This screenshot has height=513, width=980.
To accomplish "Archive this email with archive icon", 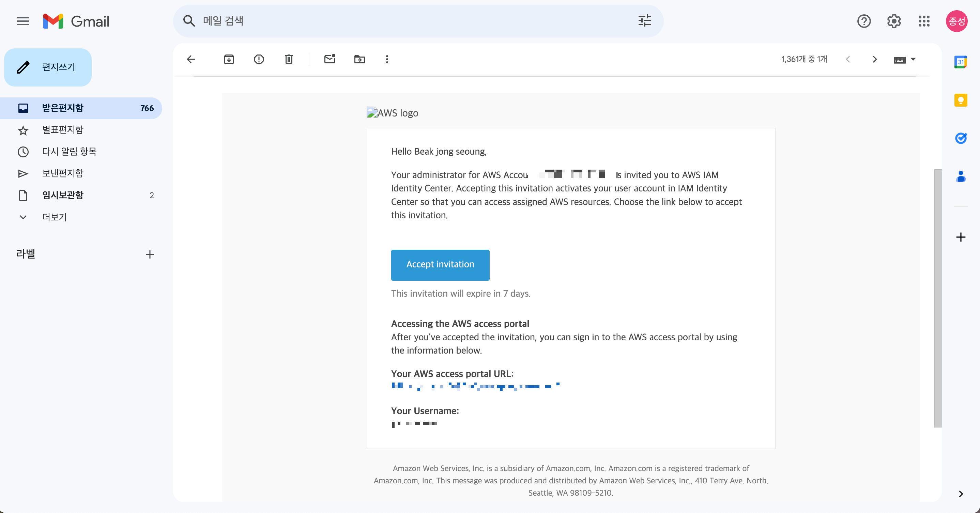I will (x=229, y=59).
